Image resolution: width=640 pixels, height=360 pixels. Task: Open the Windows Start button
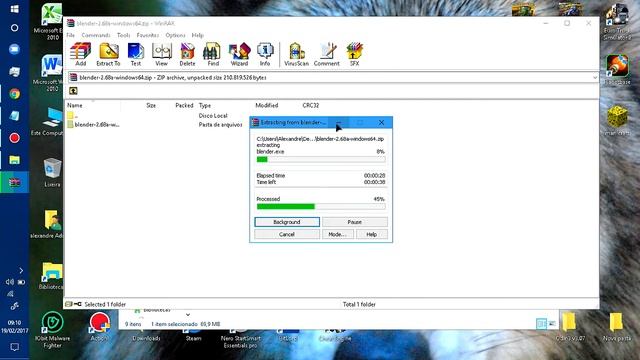pyautogui.click(x=14, y=9)
